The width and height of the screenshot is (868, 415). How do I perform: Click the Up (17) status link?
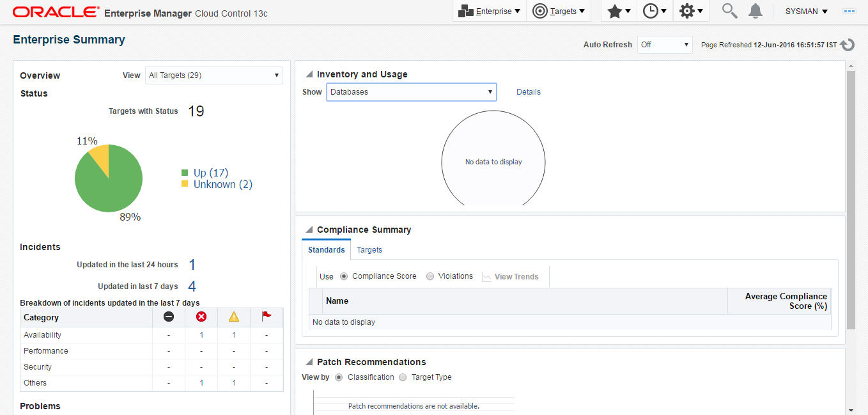(210, 173)
